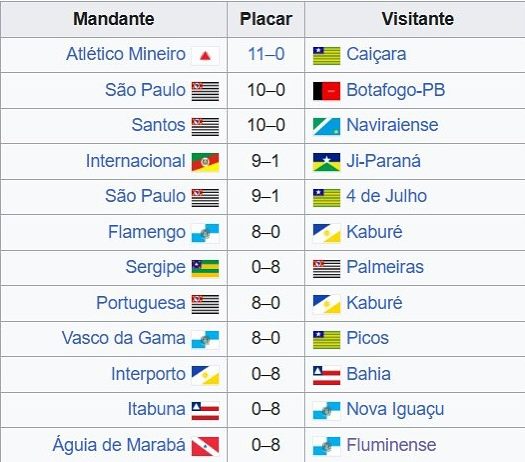Click the Mandante column header
This screenshot has width=525, height=462.
click(114, 19)
